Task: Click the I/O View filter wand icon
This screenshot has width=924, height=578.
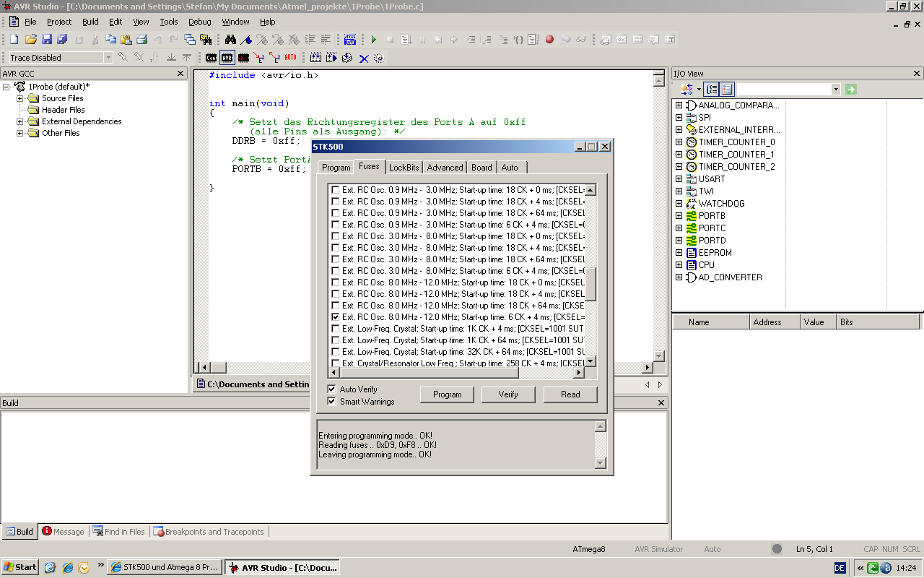Action: pos(687,89)
